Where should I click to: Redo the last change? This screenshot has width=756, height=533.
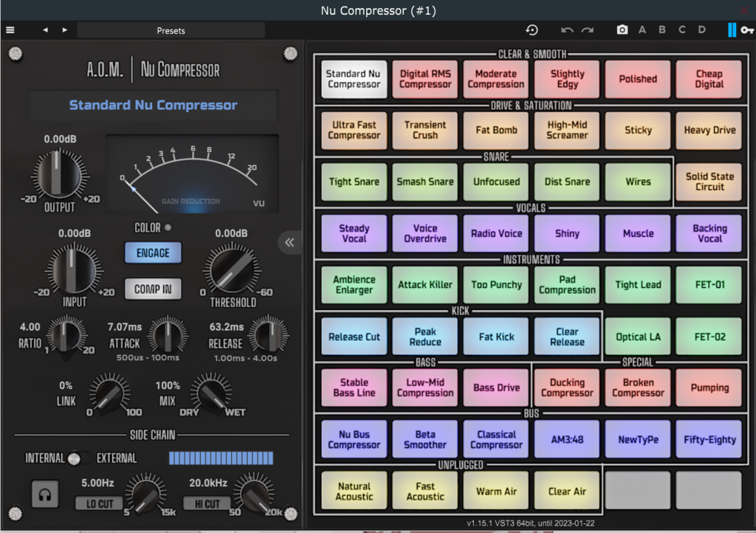tap(587, 30)
